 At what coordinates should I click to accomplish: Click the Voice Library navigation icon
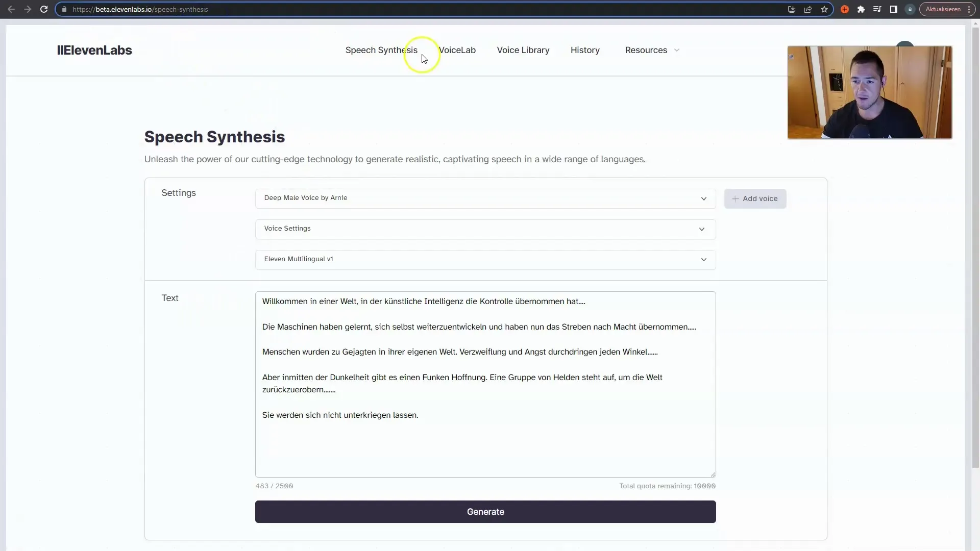point(523,50)
